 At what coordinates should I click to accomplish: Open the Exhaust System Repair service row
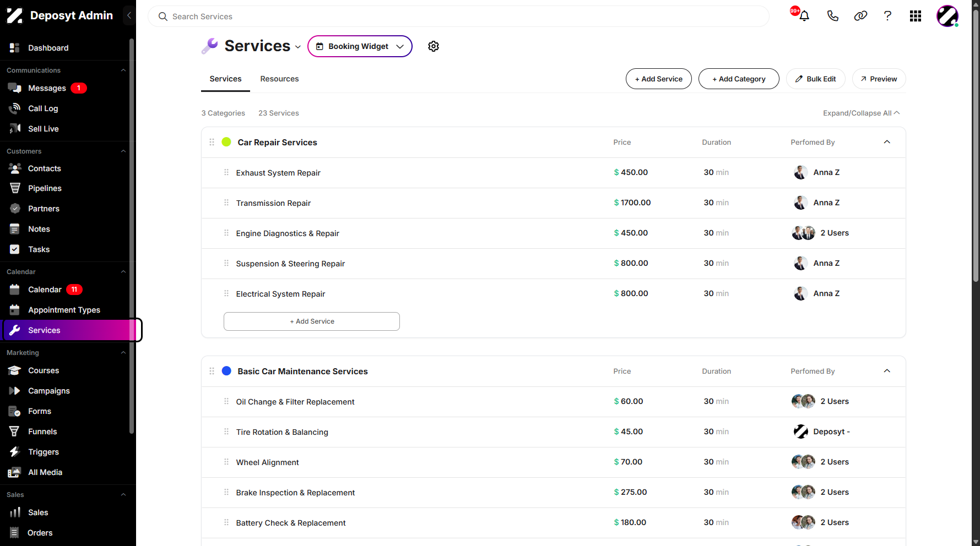click(553, 173)
